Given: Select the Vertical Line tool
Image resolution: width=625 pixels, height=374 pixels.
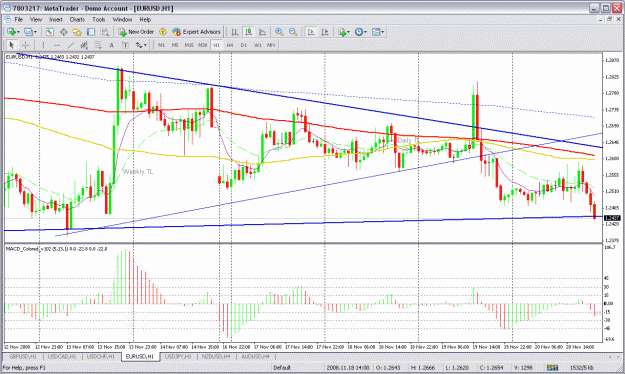Looking at the screenshot, I should [x=43, y=45].
